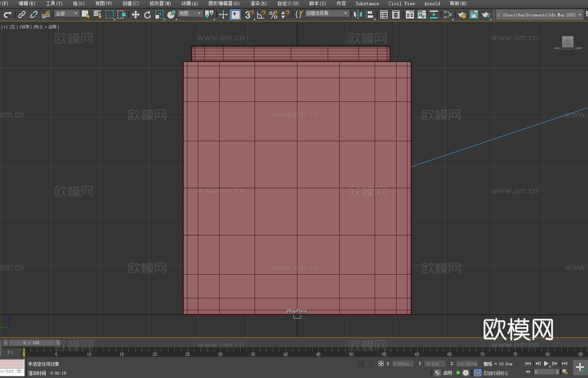This screenshot has width=588, height=378.
Task: Click the Align tool icon
Action: click(x=370, y=14)
